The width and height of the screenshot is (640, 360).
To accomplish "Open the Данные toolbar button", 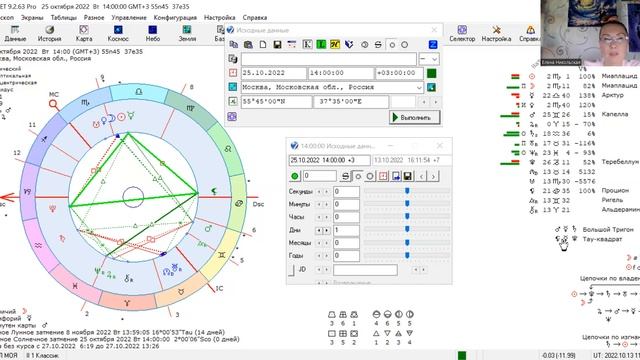I will coord(15,33).
